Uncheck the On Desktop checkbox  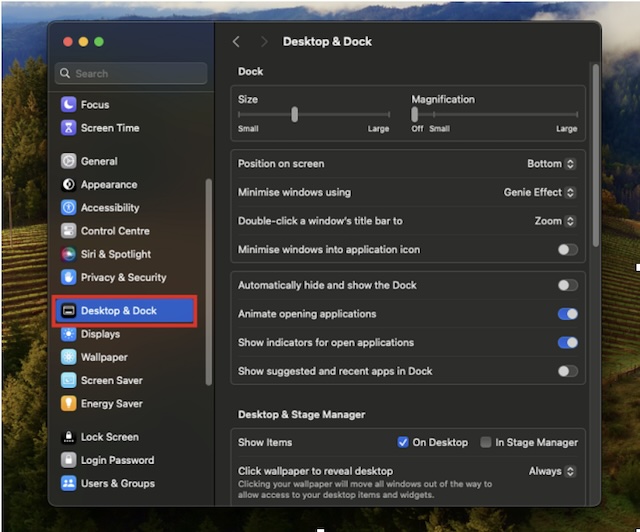click(x=402, y=442)
